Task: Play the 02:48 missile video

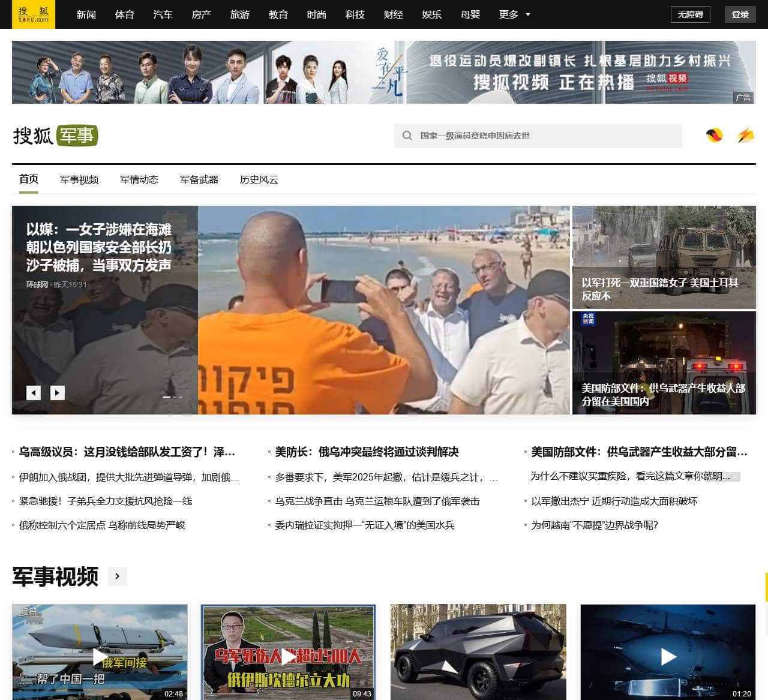Action: [100, 652]
